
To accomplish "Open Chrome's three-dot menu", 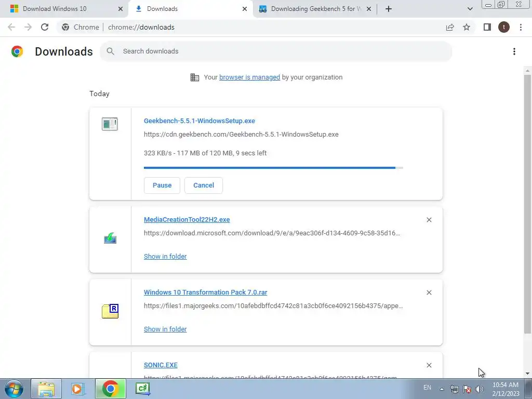I will (521, 27).
